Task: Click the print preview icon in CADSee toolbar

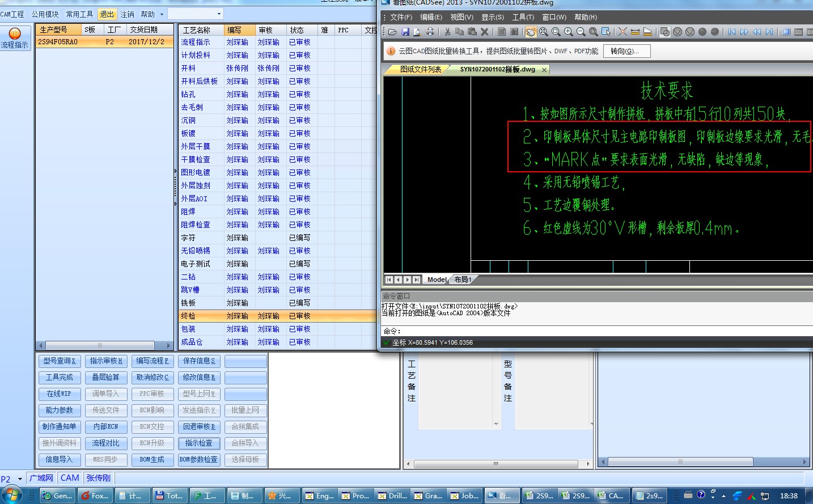Action: pos(417,32)
